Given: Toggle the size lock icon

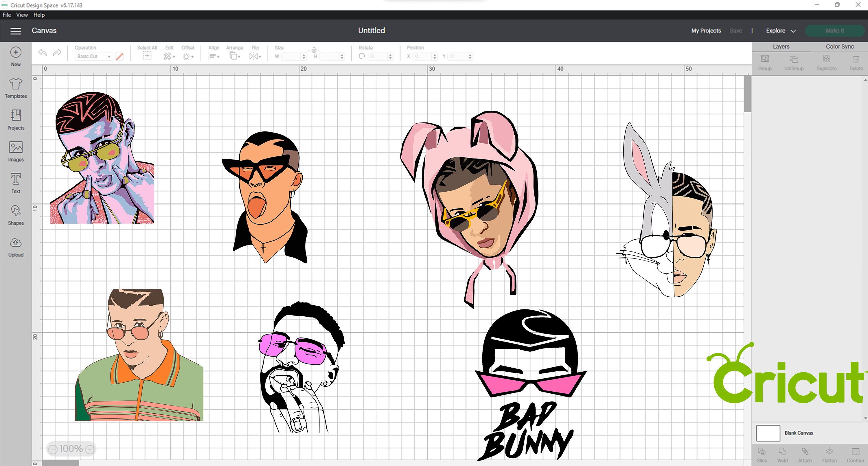Looking at the screenshot, I should [x=314, y=50].
